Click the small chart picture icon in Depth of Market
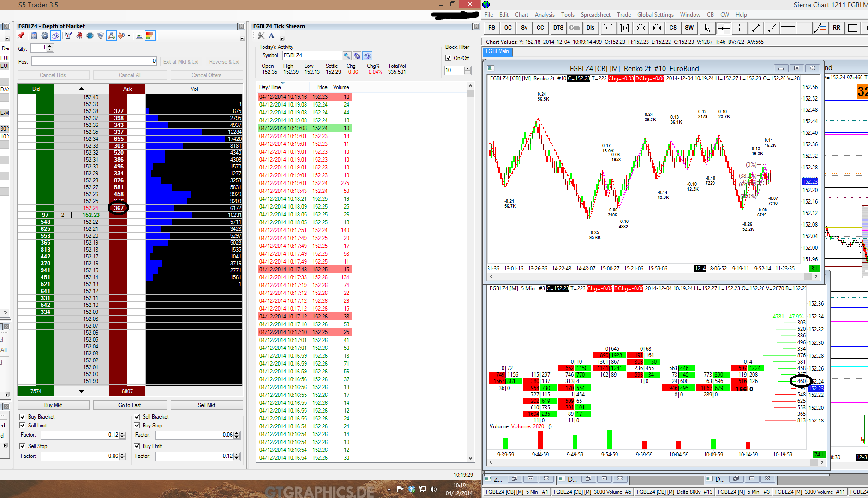868x498 pixels. click(139, 36)
